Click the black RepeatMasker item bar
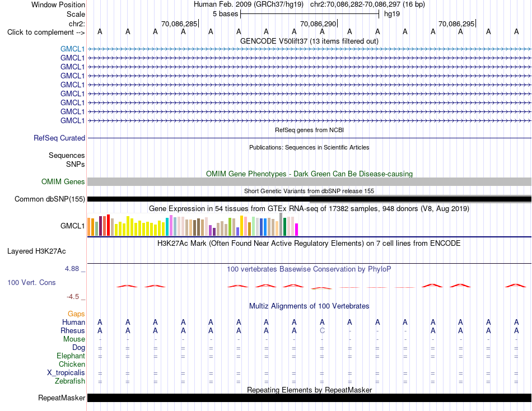The width and height of the screenshot is (532, 411). point(309,398)
